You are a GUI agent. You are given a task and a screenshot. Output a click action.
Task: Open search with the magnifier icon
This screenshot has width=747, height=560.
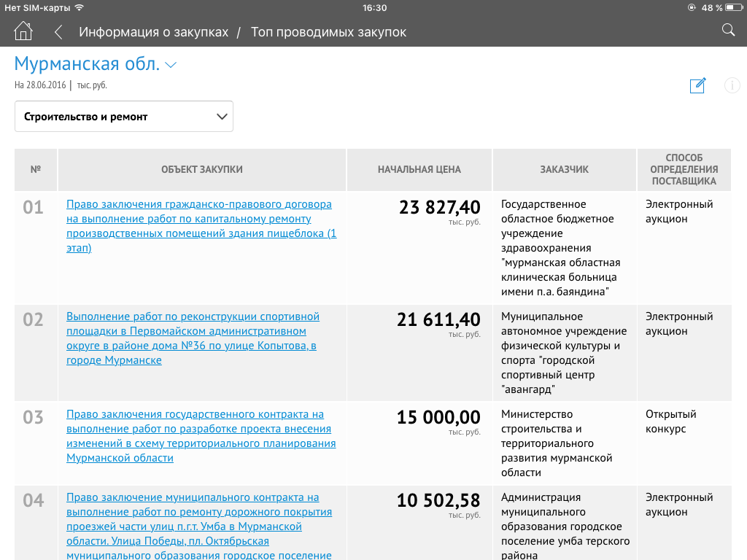tap(727, 30)
